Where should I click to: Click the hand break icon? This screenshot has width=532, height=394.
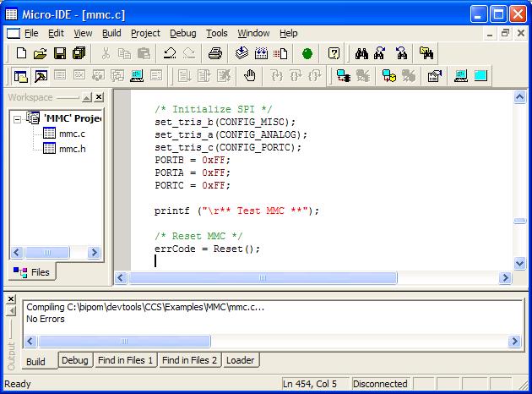250,75
